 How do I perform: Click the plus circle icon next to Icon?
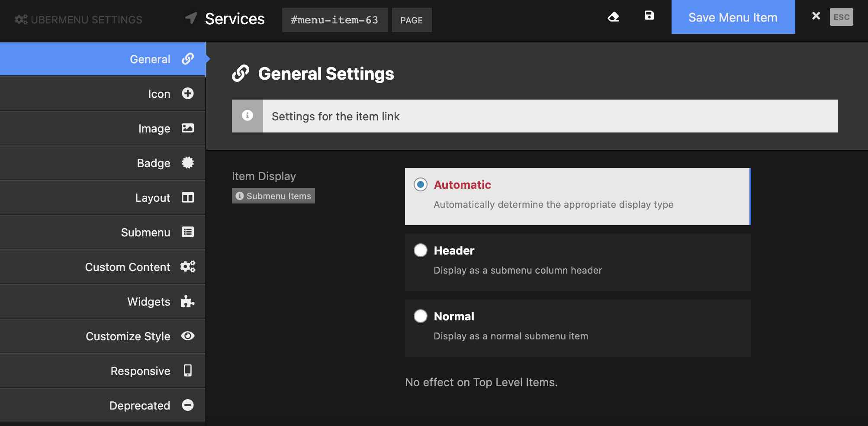(x=187, y=94)
